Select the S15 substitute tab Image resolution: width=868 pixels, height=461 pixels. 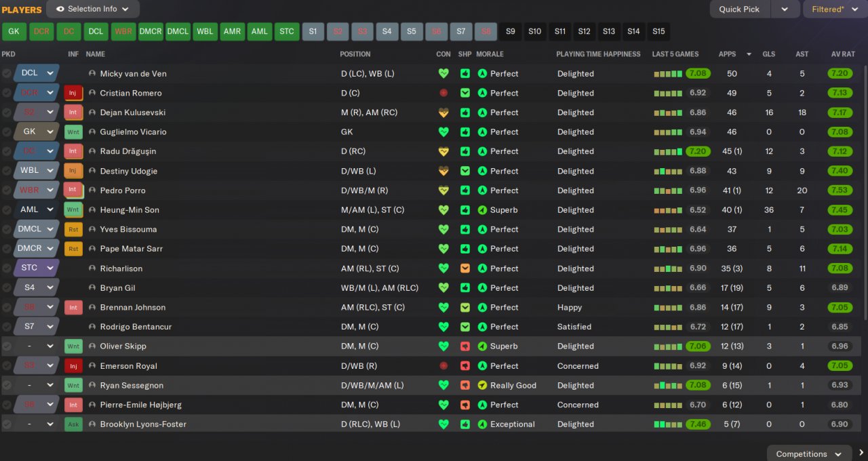658,31
